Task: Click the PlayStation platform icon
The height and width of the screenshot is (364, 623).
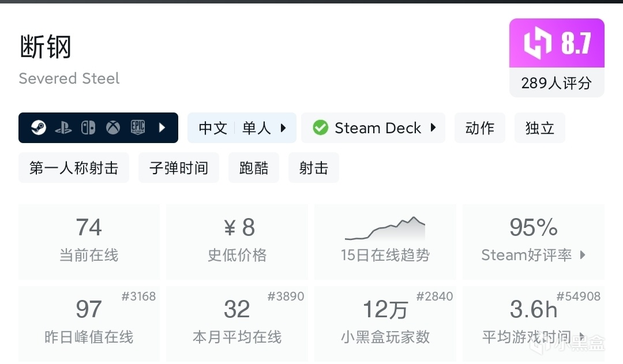Action: 63,128
